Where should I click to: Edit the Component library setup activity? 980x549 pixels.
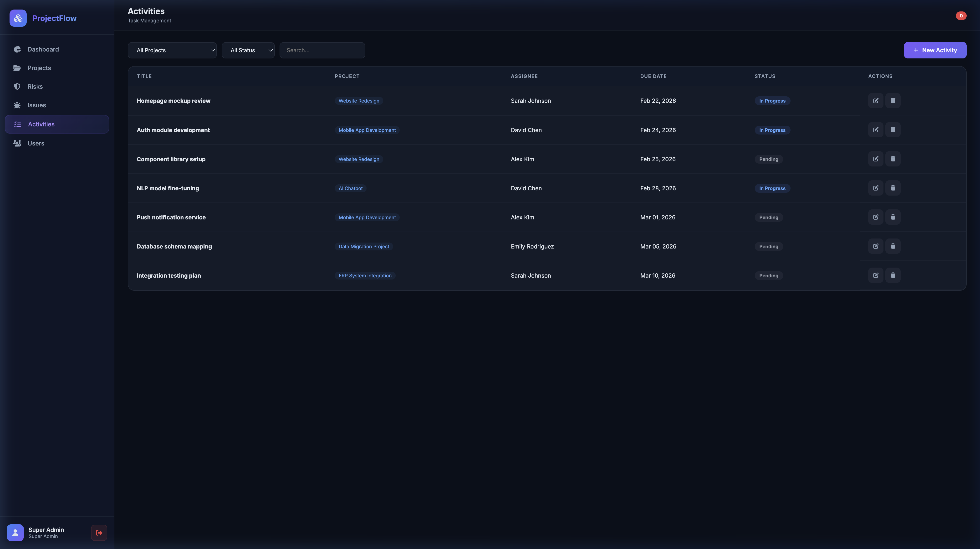pyautogui.click(x=875, y=159)
